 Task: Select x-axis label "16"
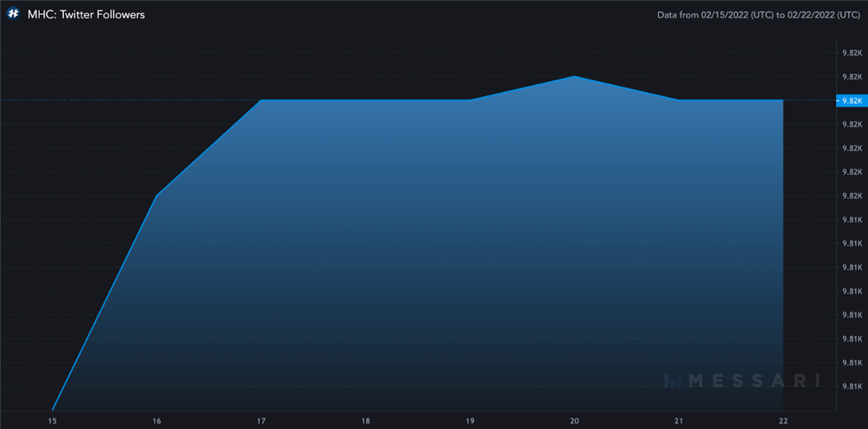157,420
